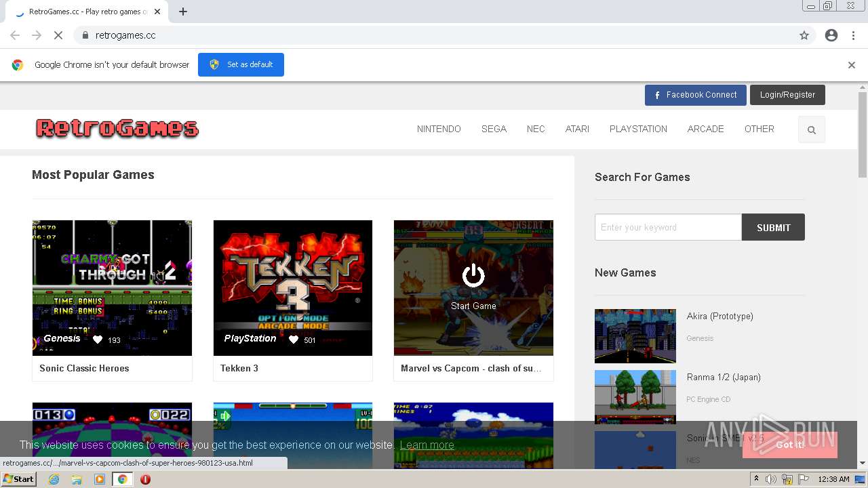
Task: Show hidden system tray icons
Action: (756, 479)
